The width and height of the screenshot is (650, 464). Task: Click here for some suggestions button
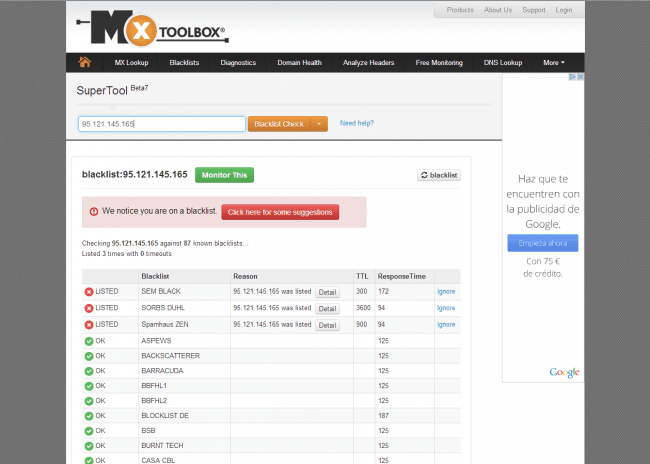pyautogui.click(x=280, y=212)
